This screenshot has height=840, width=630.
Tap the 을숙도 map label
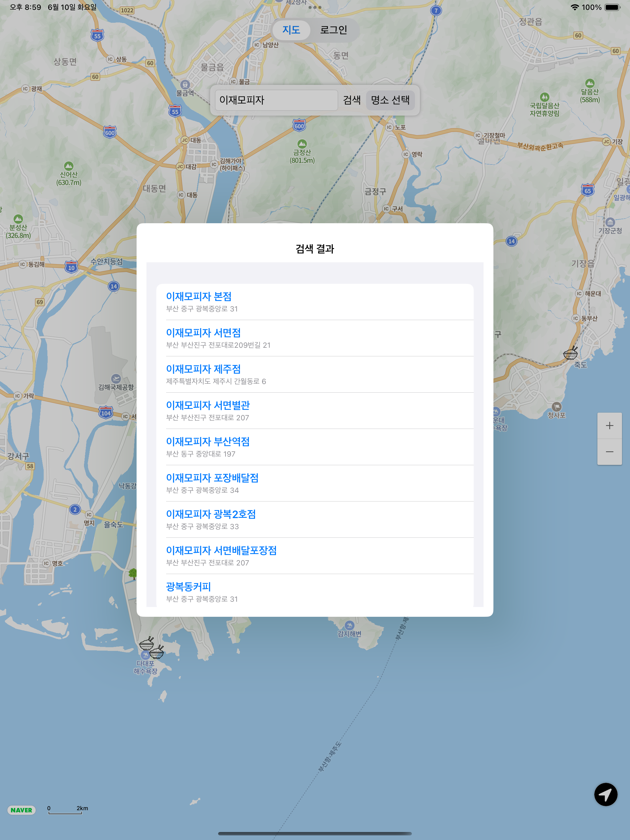[x=114, y=525]
